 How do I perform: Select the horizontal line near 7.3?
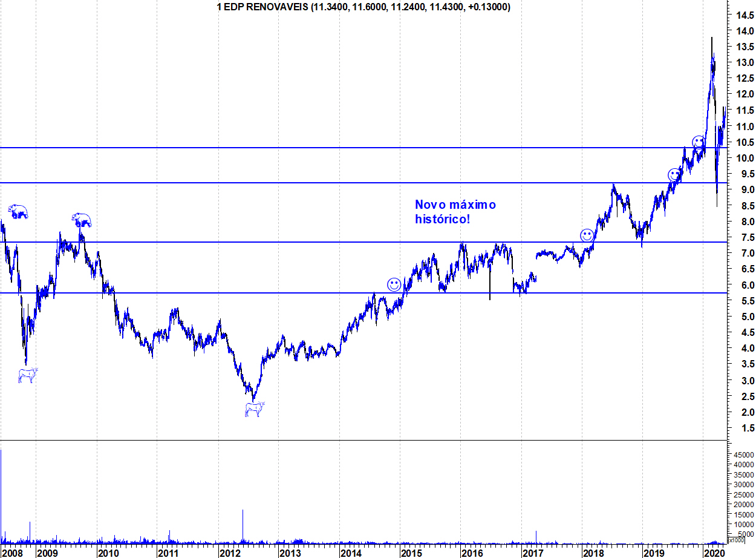363,242
